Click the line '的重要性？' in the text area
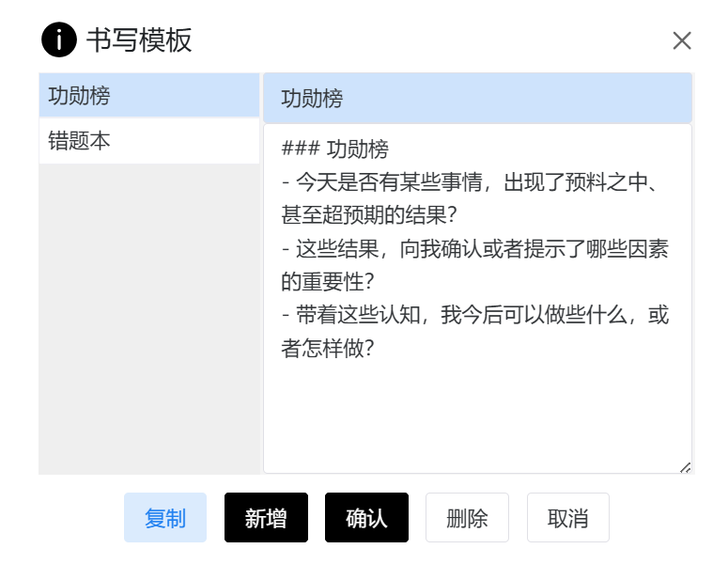The image size is (728, 580). tap(328, 281)
